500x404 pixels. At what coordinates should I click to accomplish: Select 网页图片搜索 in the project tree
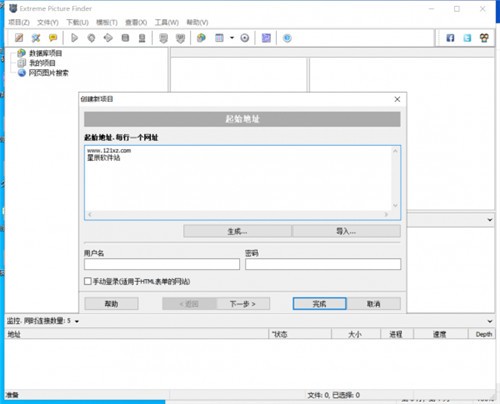(48, 73)
